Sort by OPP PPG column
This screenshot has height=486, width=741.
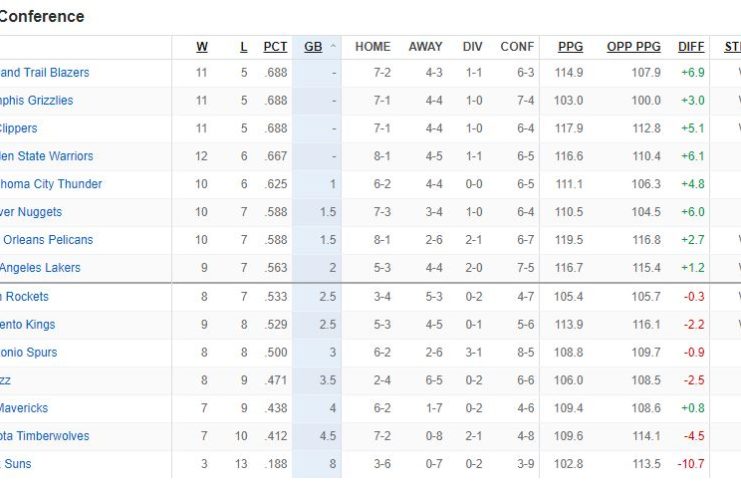(x=633, y=47)
